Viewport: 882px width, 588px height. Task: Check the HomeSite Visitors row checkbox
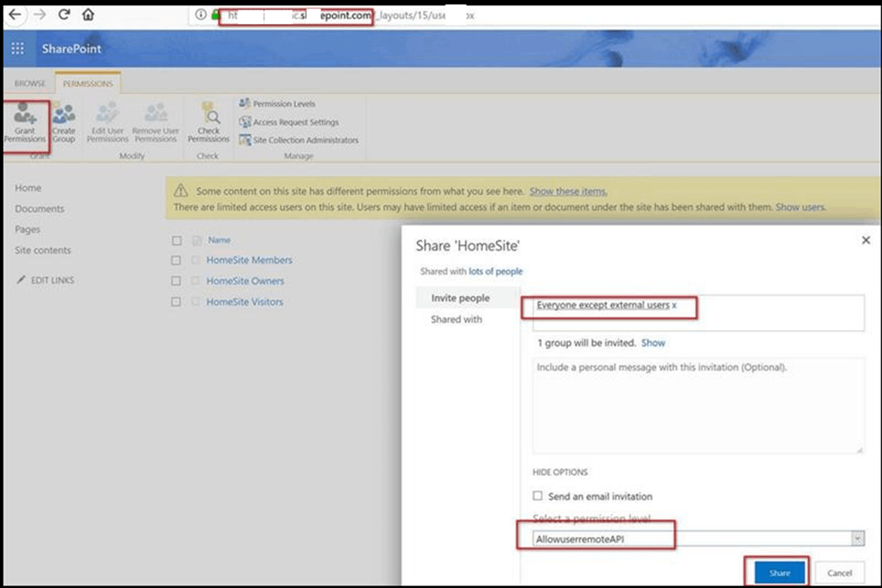176,302
